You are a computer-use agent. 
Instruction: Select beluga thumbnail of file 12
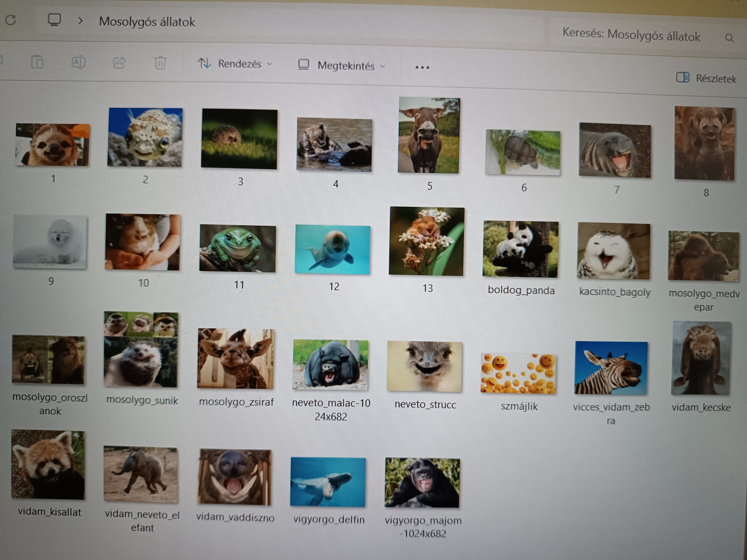(332, 249)
